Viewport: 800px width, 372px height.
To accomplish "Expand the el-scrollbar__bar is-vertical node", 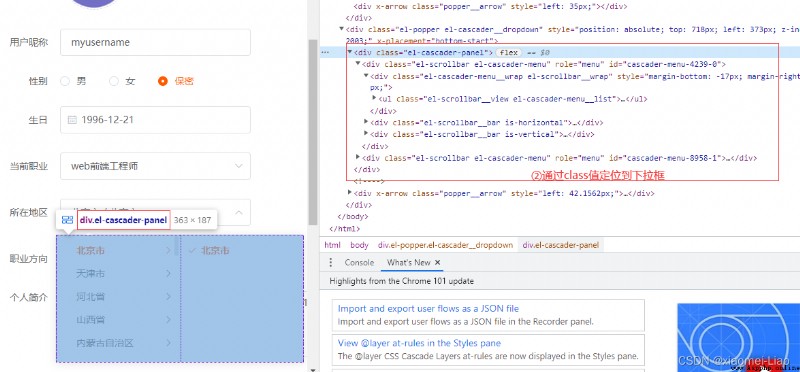I will point(366,134).
